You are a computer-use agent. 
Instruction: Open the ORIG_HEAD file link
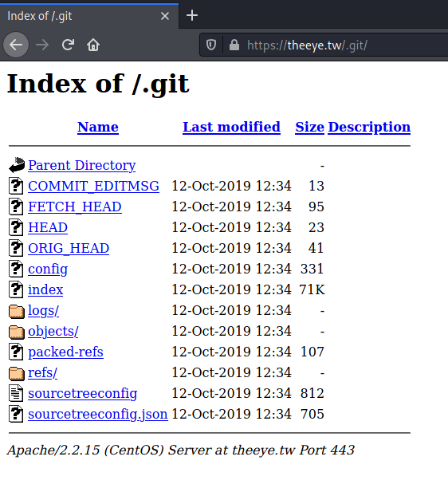[x=69, y=248]
